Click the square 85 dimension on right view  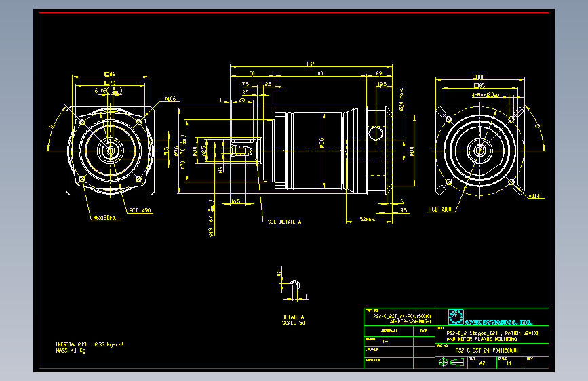[x=479, y=86]
